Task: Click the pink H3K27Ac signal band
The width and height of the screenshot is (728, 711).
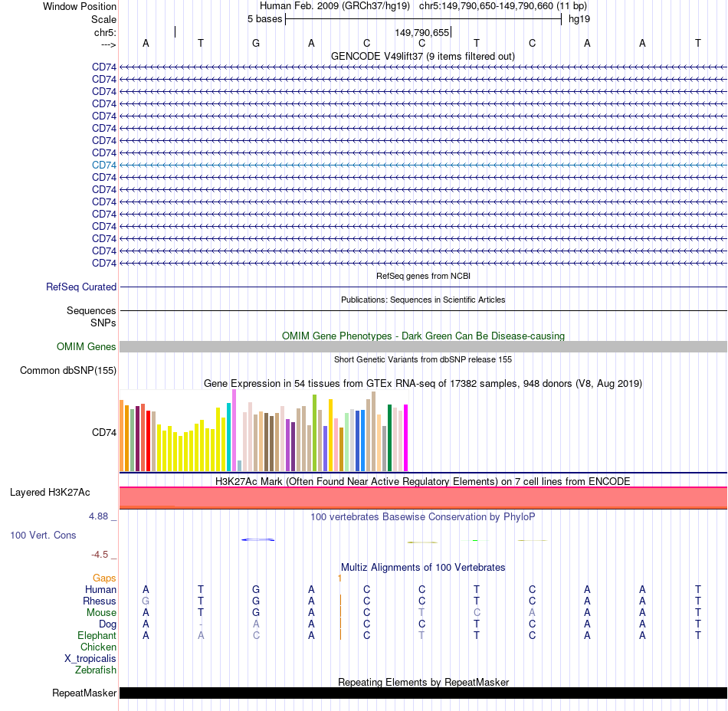Action: 424,498
